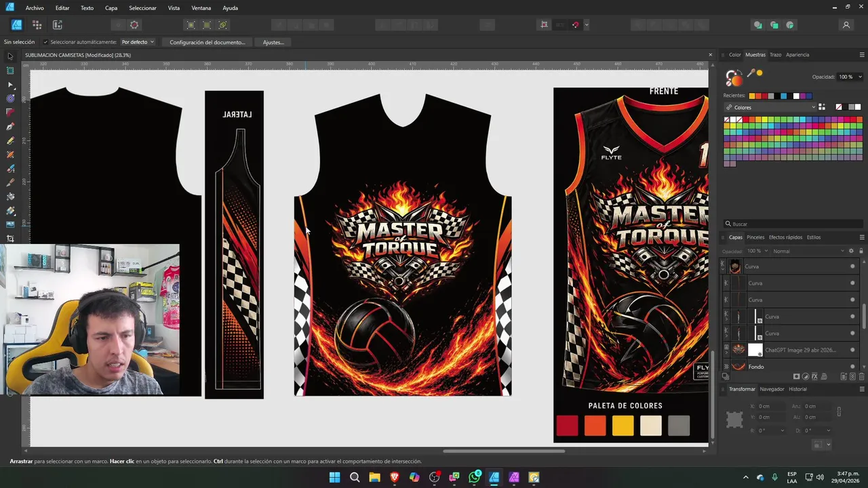
Task: Click Configuración del documento button
Action: (208, 42)
